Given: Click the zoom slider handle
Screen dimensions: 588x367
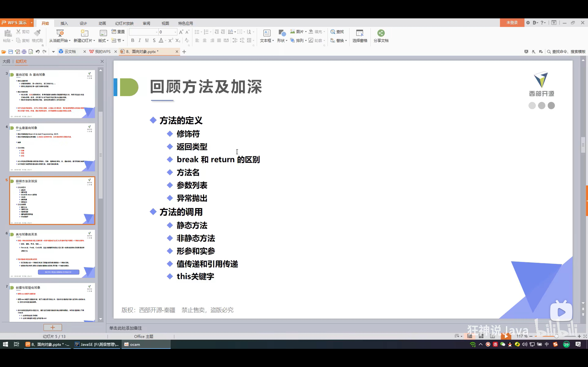Looking at the screenshot, I should tap(556, 336).
